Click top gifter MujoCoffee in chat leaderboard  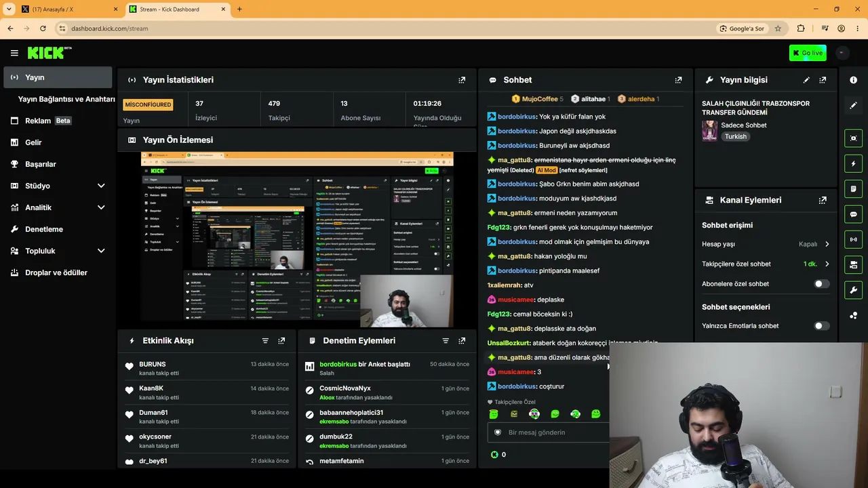coord(537,99)
